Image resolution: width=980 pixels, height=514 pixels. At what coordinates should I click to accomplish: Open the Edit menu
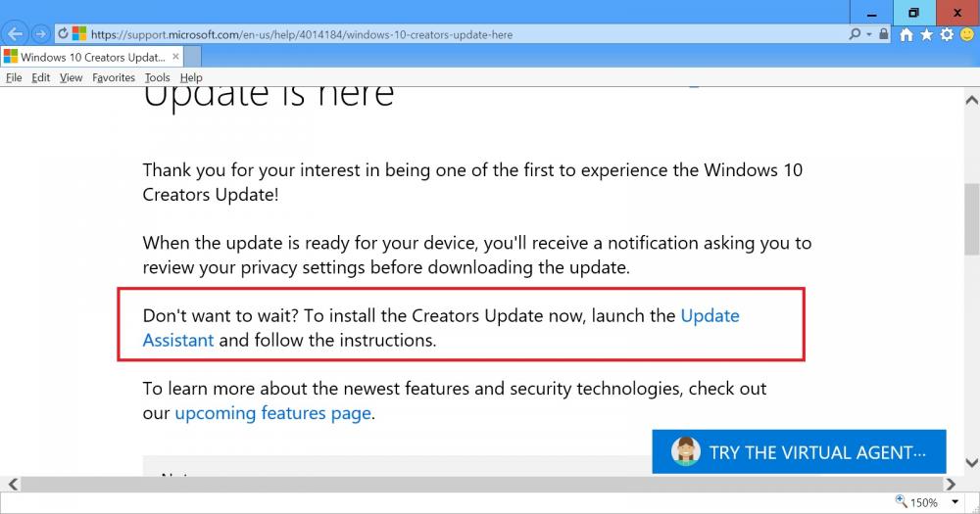40,77
